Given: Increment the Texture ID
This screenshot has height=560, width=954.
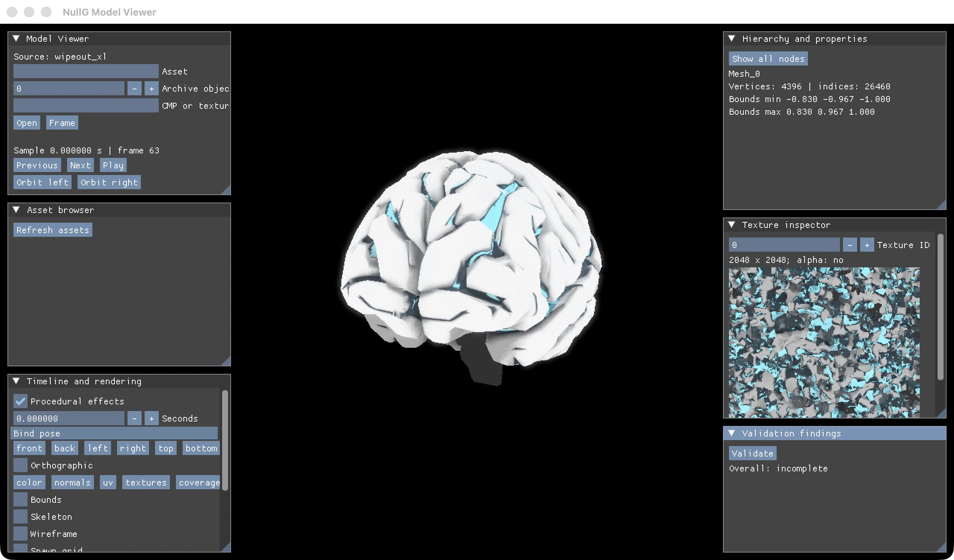Looking at the screenshot, I should tap(867, 245).
